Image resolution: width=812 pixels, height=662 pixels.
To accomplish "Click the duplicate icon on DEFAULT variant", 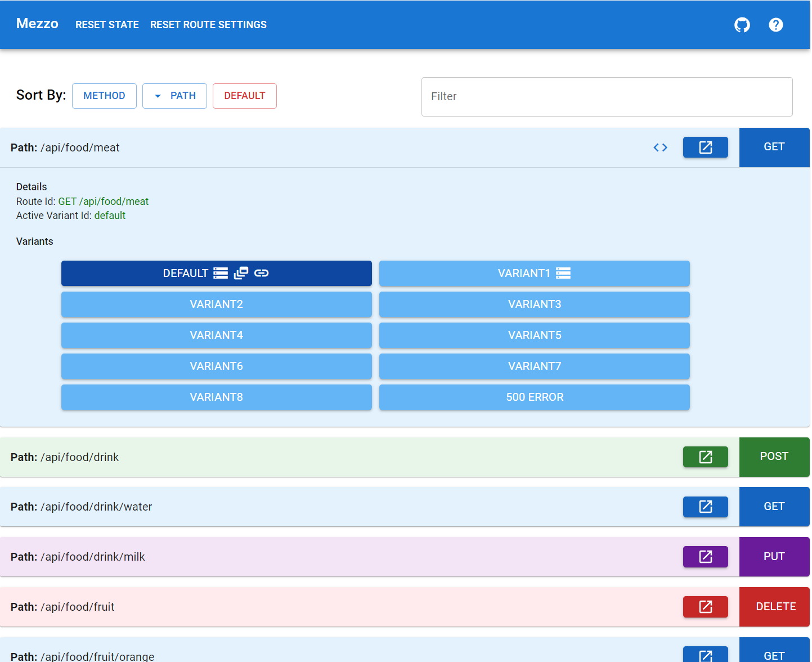I will 241,273.
